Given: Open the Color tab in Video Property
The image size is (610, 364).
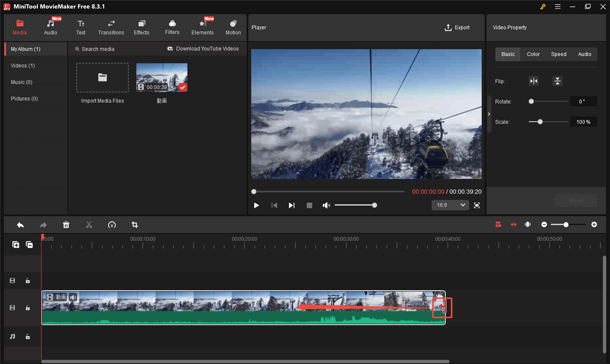Looking at the screenshot, I should [533, 54].
